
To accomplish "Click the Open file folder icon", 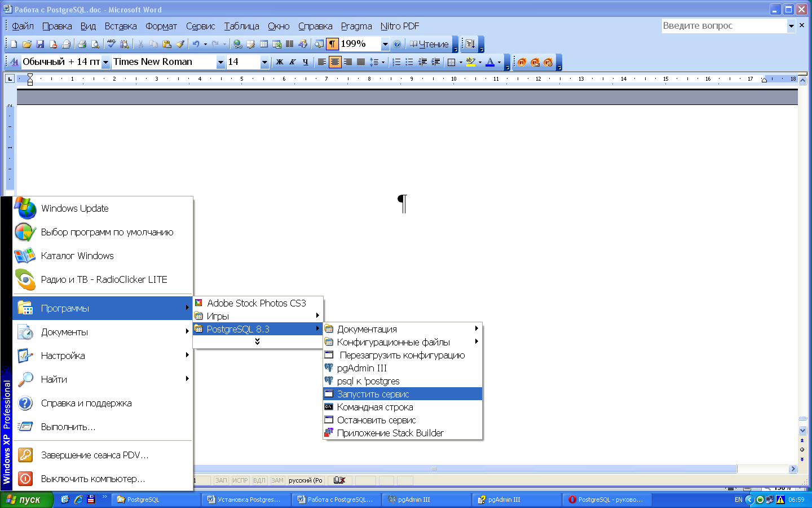I will click(27, 44).
